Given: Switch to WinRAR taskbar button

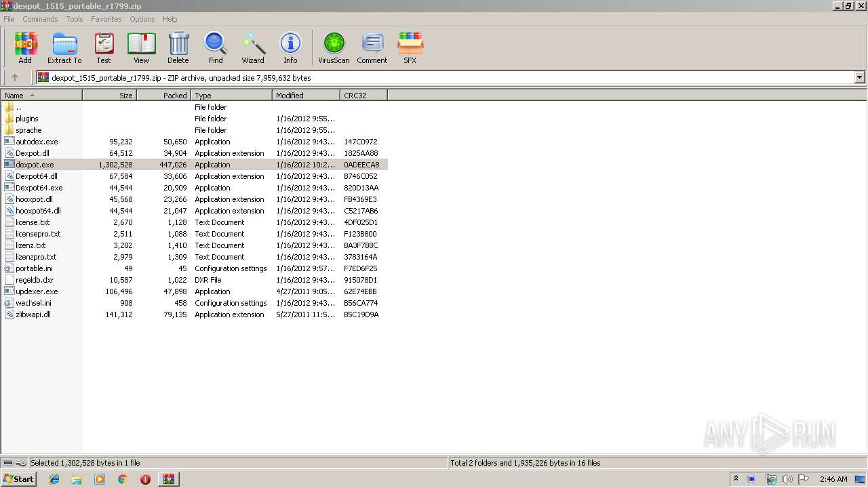Looking at the screenshot, I should [168, 479].
